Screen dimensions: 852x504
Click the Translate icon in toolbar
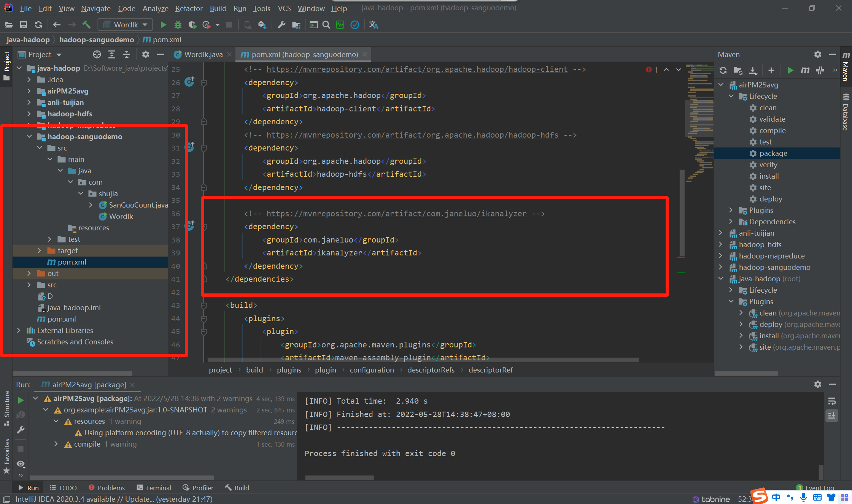click(x=374, y=25)
